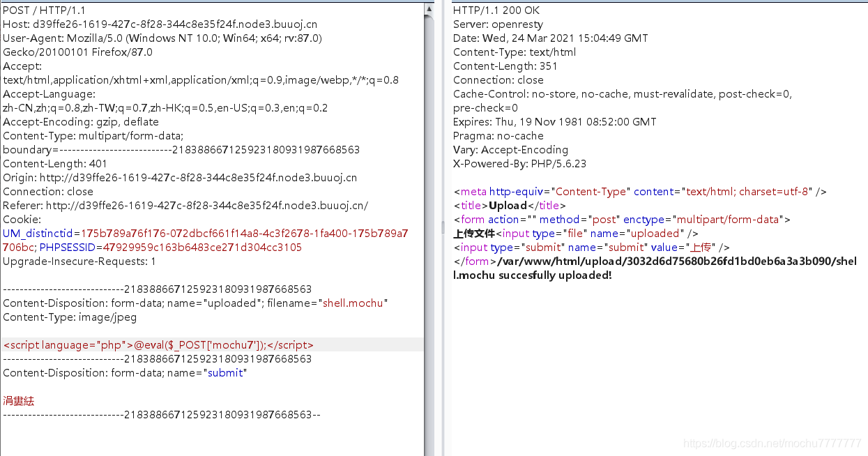The width and height of the screenshot is (868, 456).
Task: Click the final boundary line ending with "--"
Action: [162, 414]
